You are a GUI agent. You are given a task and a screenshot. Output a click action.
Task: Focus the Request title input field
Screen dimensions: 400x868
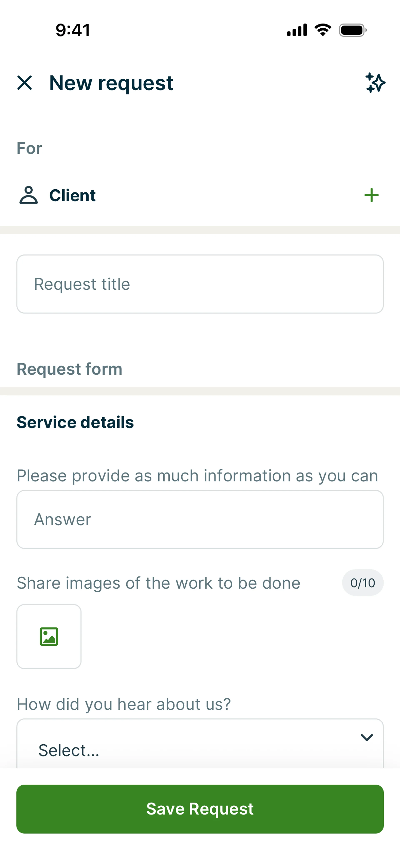200,284
